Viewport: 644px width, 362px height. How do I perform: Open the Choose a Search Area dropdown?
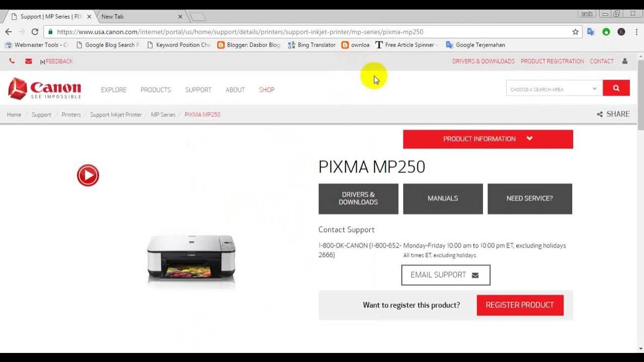[554, 88]
